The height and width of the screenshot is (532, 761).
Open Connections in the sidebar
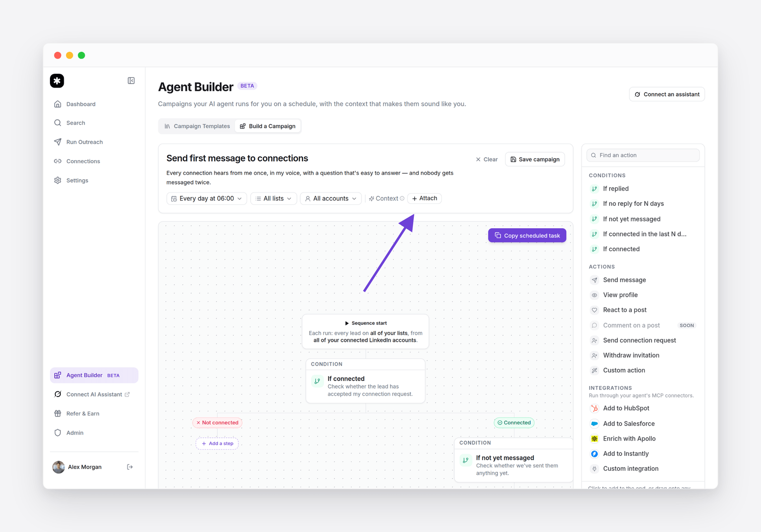pos(94,161)
